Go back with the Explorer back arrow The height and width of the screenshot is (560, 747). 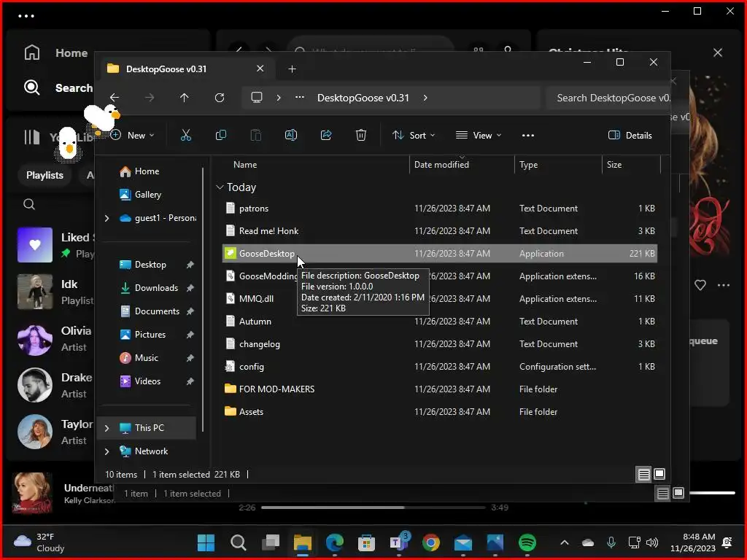pos(115,98)
